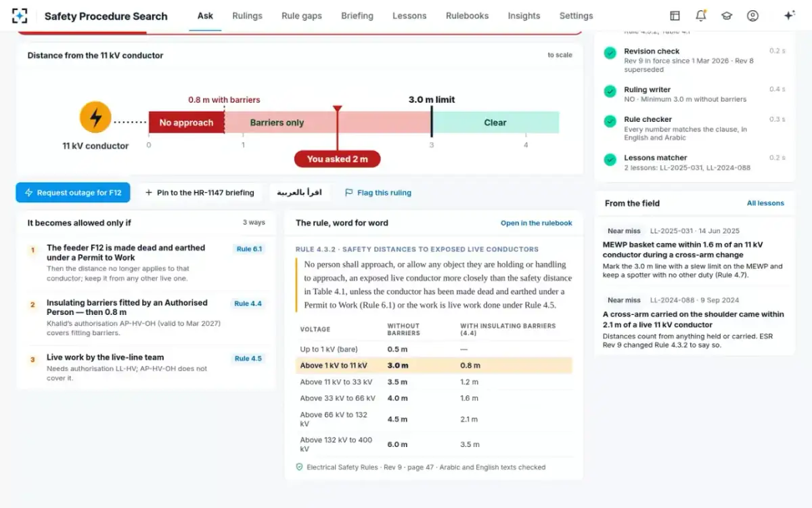812x508 pixels.
Task: Click the Above 33 kV to 66 kV row
Action: (x=433, y=398)
